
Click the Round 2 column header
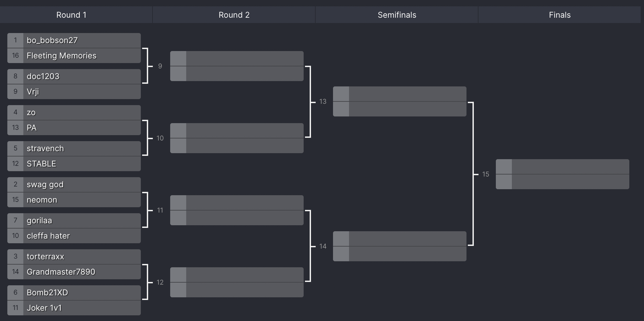point(234,15)
